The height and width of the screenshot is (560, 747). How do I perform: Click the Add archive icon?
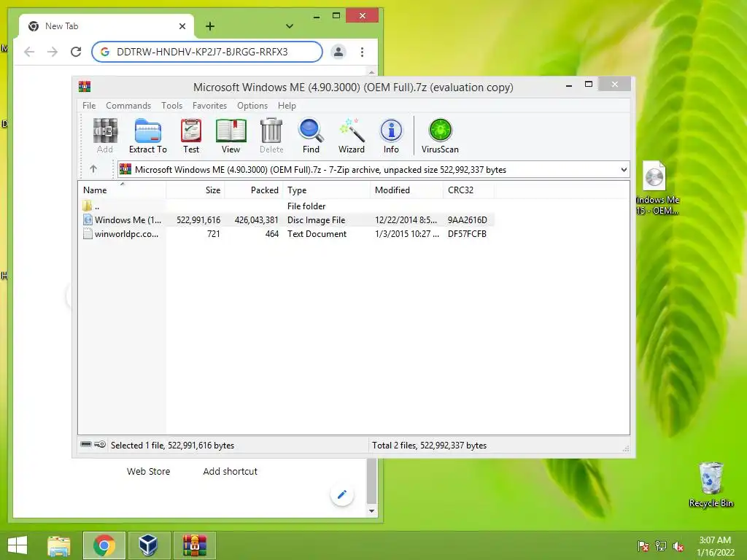[105, 136]
